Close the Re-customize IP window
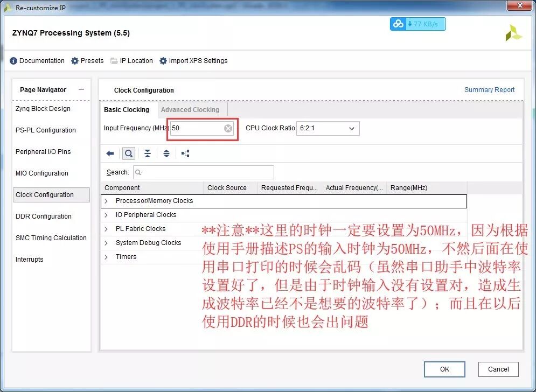 pos(519,5)
